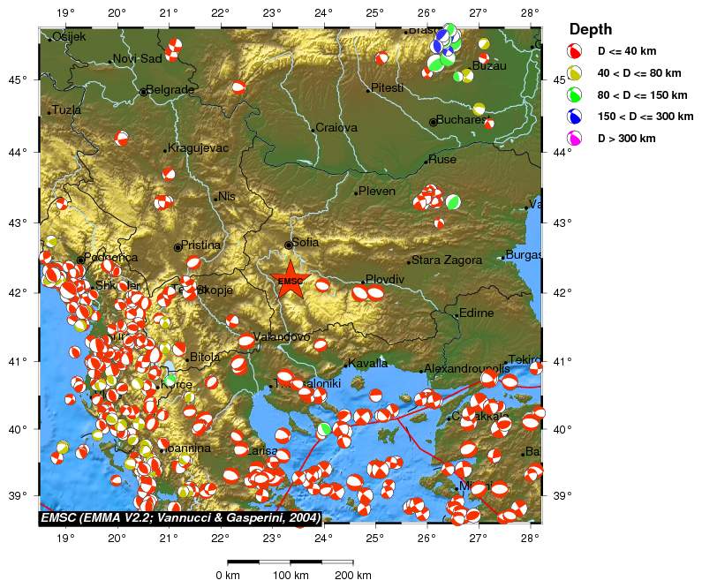The width and height of the screenshot is (702, 588).
Task: Click the Tuzla city label
Action: [x=66, y=109]
